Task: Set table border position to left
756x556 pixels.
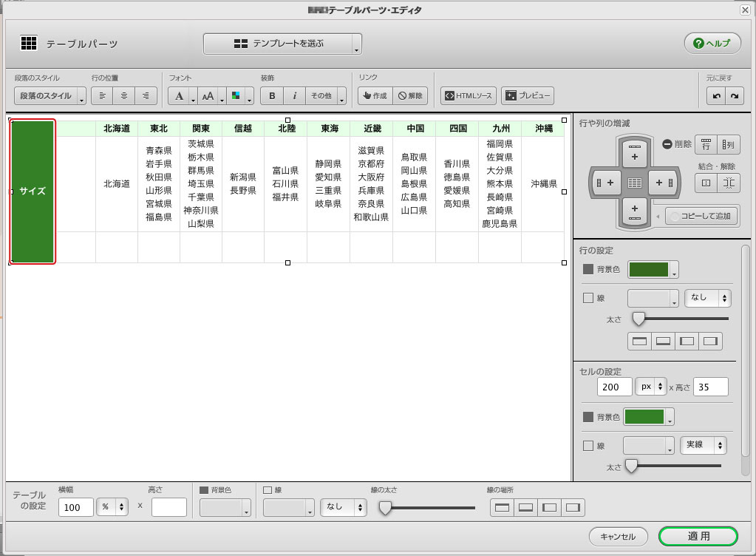Action: (549, 507)
